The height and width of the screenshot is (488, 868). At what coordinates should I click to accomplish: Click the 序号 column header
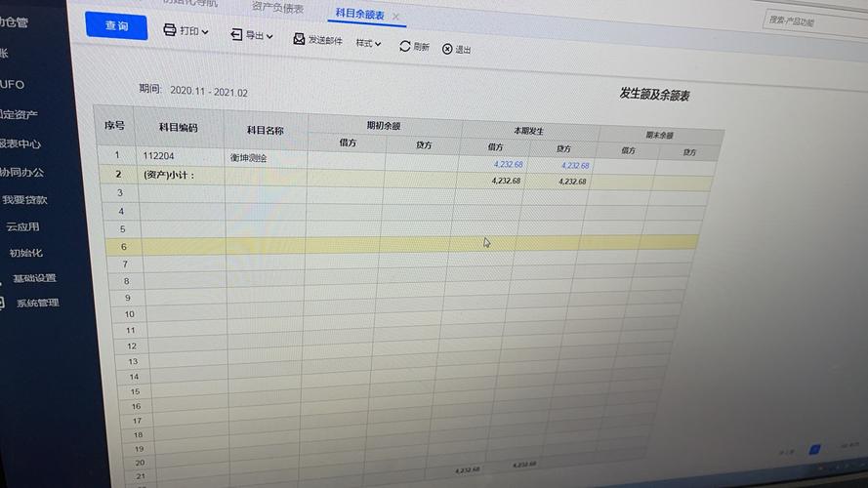(x=114, y=126)
